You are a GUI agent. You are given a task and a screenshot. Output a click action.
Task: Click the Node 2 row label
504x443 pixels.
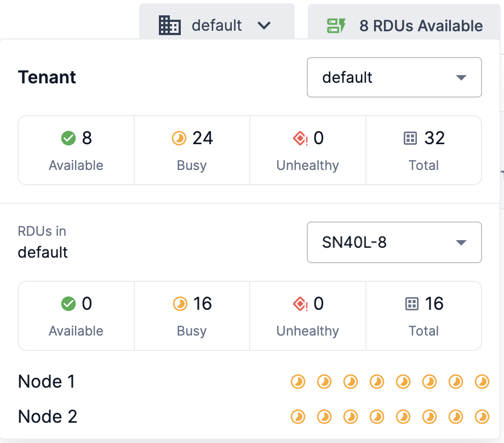point(47,417)
